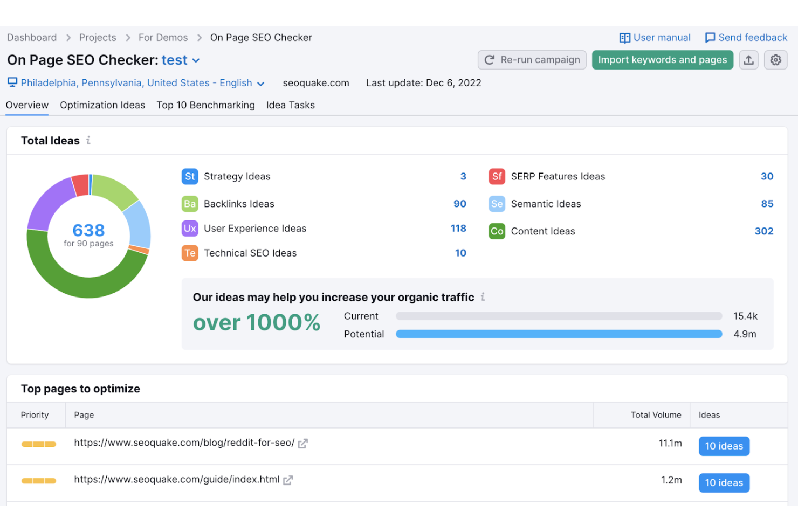Click the Sf SERP Features icon
Image resolution: width=798 pixels, height=532 pixels.
[497, 176]
